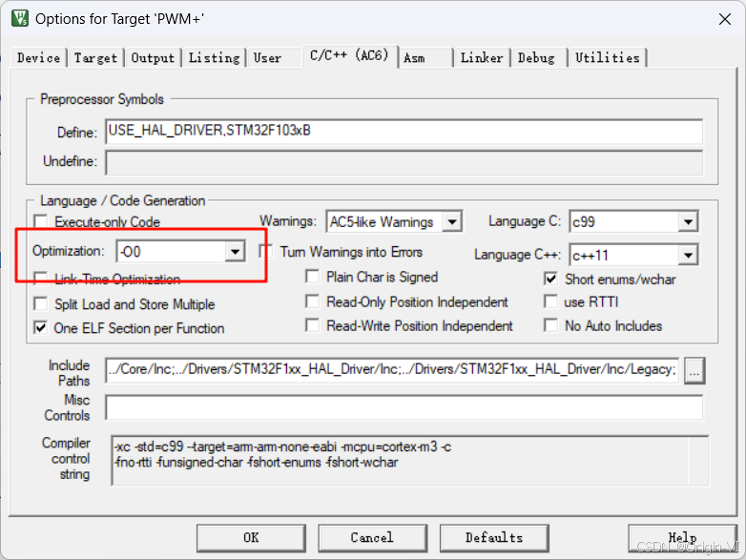Confirm settings with the OK button
746x560 pixels.
coord(251,538)
